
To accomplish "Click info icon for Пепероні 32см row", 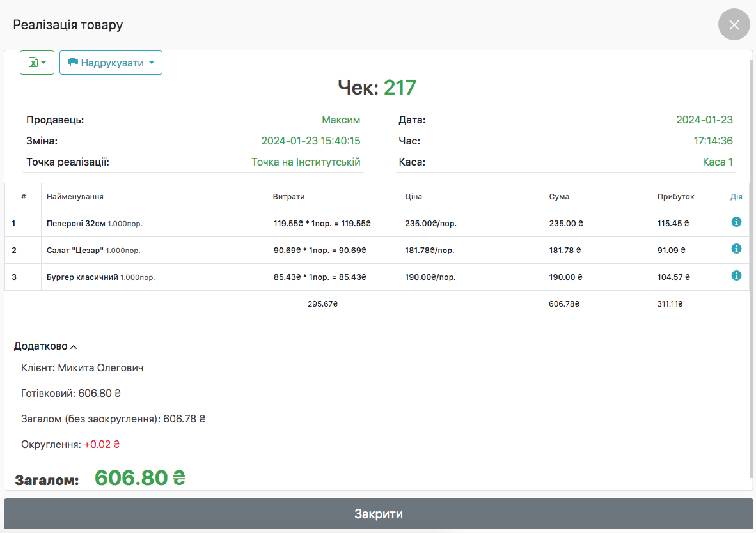I will point(736,222).
